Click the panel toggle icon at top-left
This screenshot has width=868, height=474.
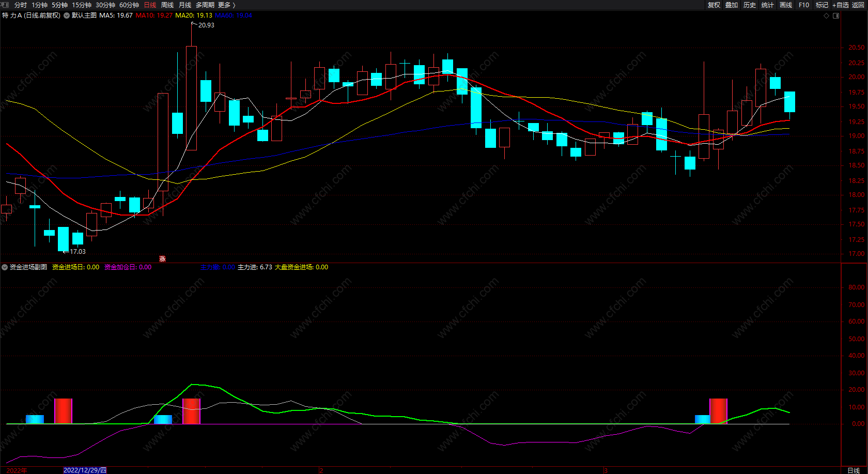[5, 5]
